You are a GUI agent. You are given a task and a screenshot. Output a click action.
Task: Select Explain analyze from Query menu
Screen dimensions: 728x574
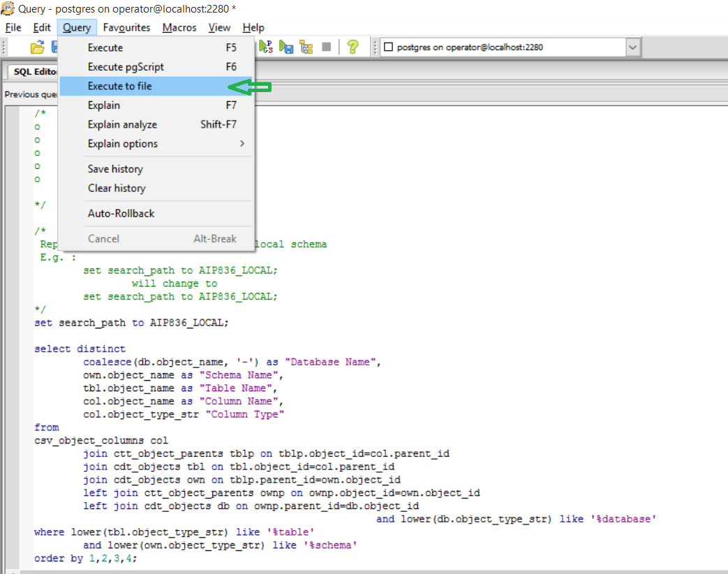[x=122, y=125]
